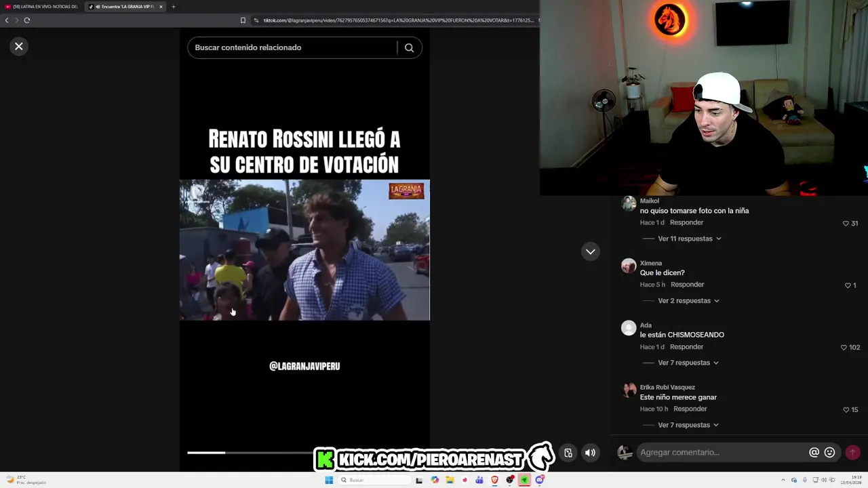Reply to Ximena's comment via Responder
Screen dimensions: 868x488
coord(688,285)
